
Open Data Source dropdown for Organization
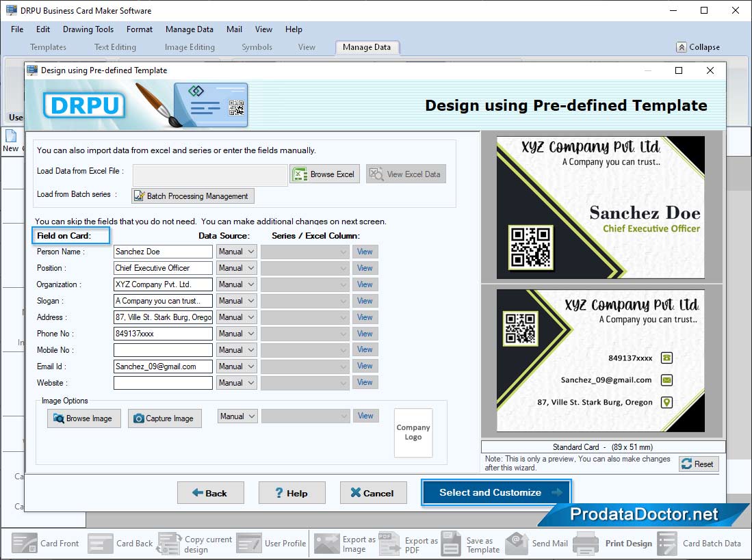tap(237, 284)
